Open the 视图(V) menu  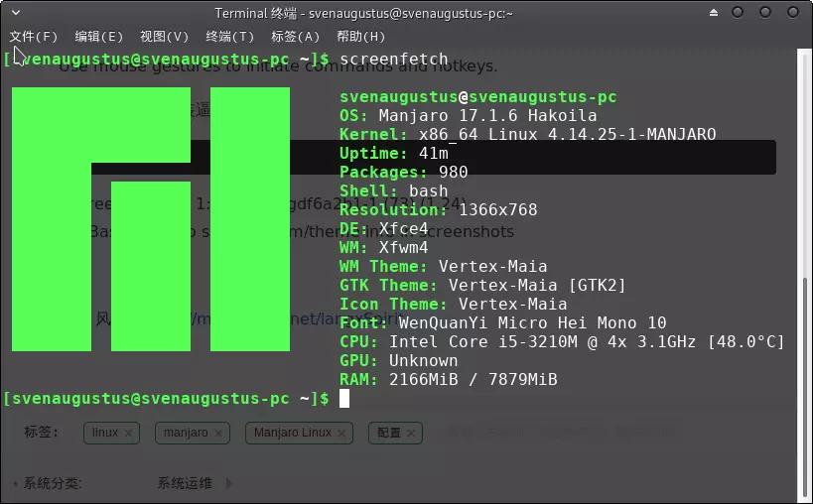(x=164, y=37)
